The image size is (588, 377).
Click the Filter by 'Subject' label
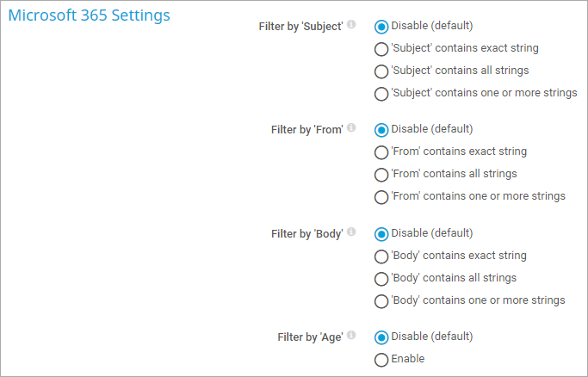click(x=300, y=27)
